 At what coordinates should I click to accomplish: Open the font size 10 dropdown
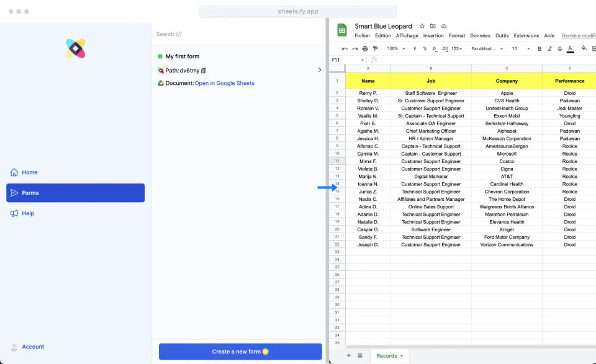pos(521,48)
